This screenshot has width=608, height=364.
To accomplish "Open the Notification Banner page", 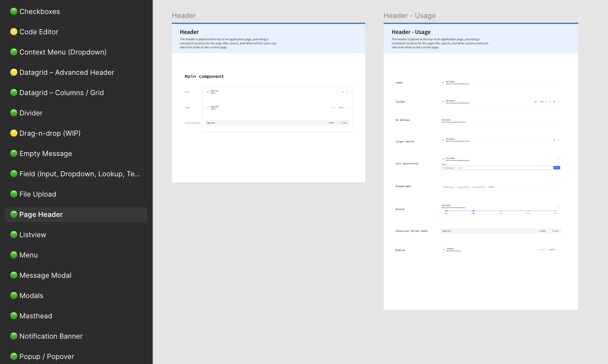I will 76,336.
